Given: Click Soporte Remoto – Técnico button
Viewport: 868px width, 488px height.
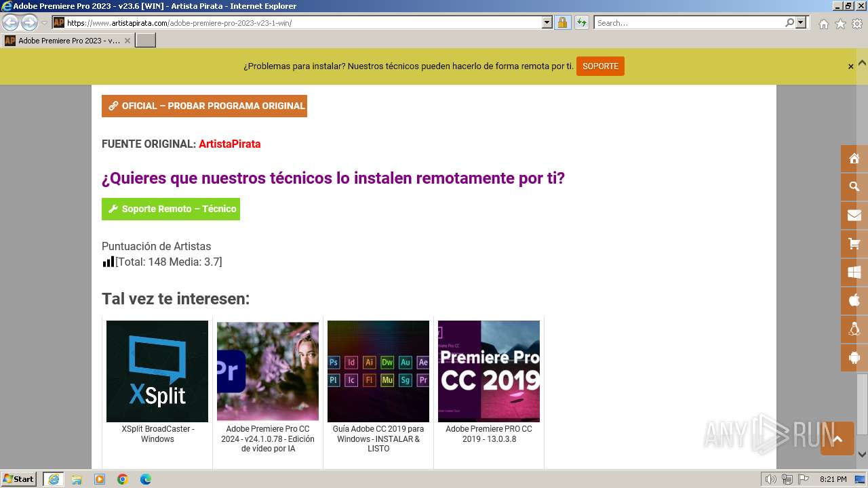Looking at the screenshot, I should [171, 209].
